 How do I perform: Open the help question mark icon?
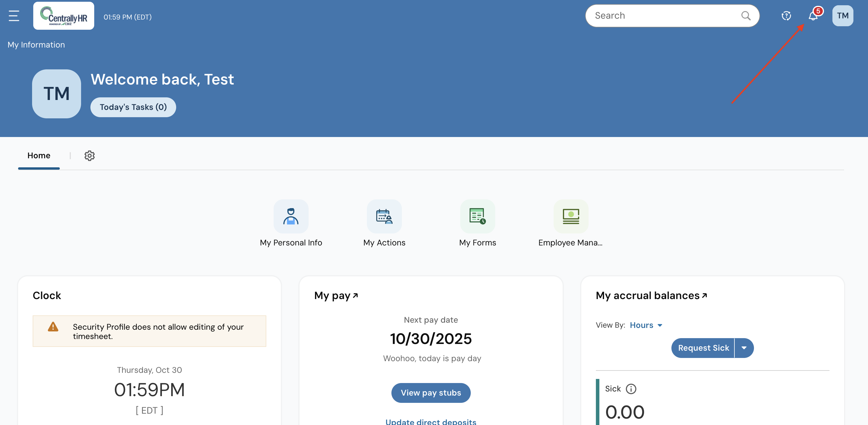tap(786, 15)
